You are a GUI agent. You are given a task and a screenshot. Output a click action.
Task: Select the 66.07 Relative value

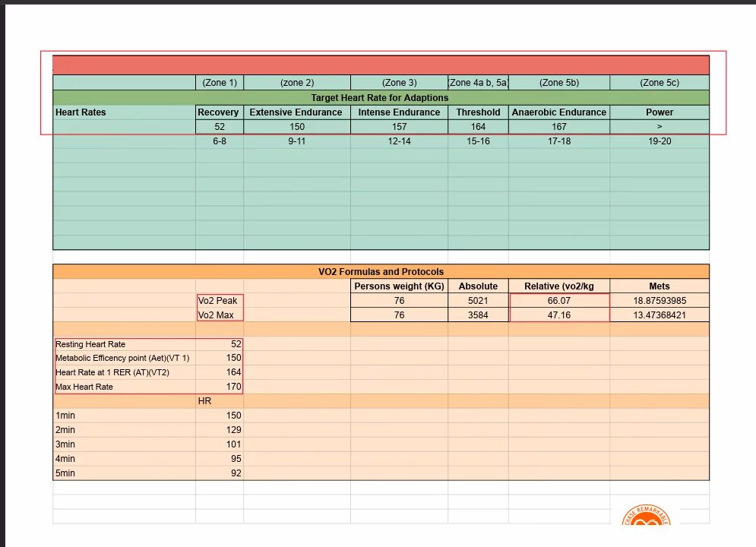click(x=559, y=301)
